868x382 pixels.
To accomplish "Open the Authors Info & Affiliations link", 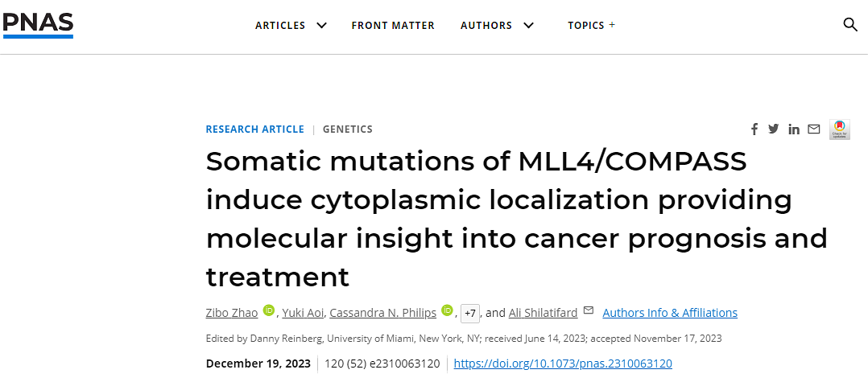I will click(x=670, y=313).
